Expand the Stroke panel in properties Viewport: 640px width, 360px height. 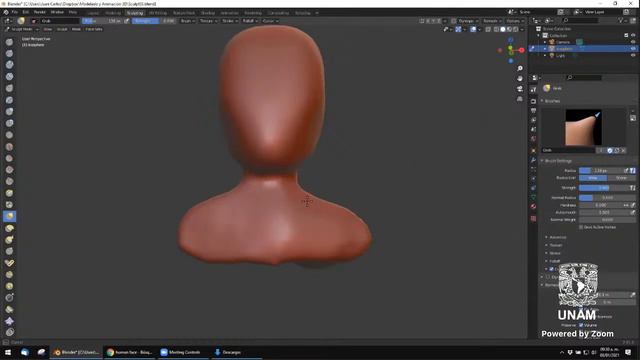click(x=554, y=253)
